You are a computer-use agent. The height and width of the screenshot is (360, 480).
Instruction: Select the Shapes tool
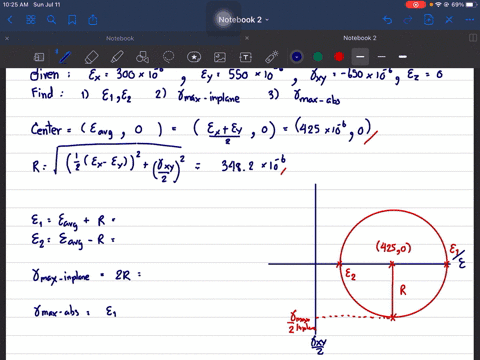click(x=142, y=57)
